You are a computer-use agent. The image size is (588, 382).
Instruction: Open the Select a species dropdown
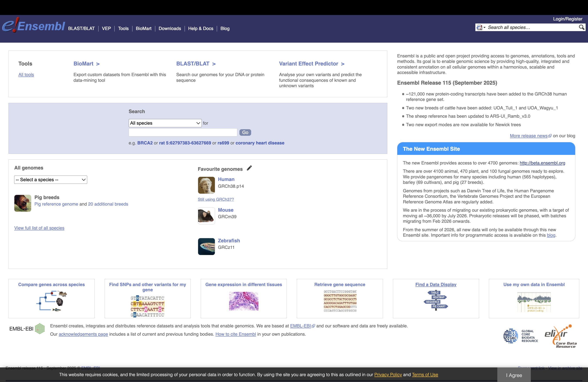(x=50, y=180)
